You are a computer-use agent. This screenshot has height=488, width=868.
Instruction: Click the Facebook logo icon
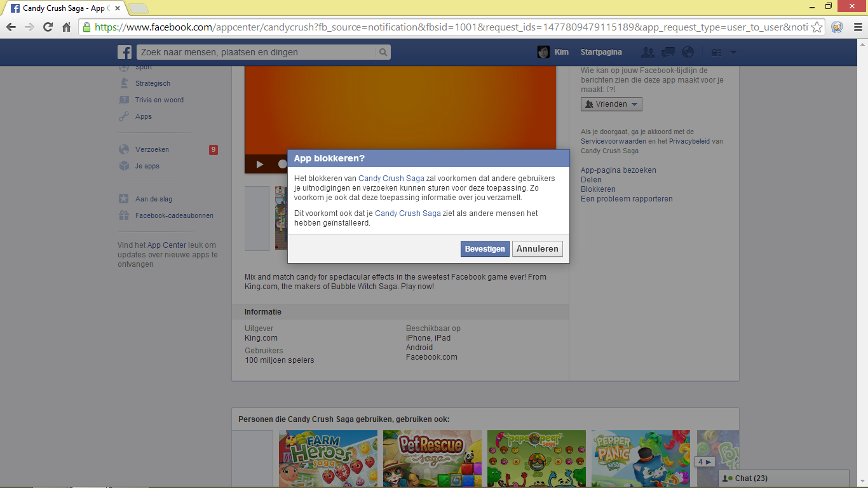pyautogui.click(x=125, y=52)
